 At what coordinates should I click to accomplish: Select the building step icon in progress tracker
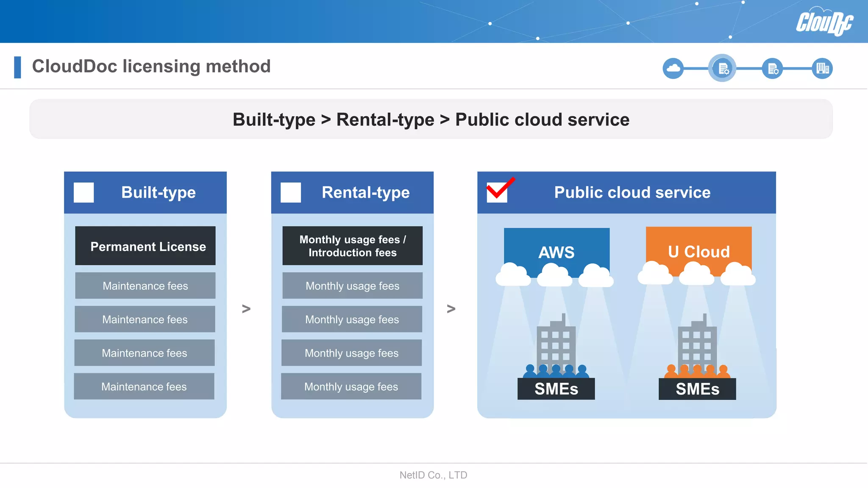[x=822, y=68]
